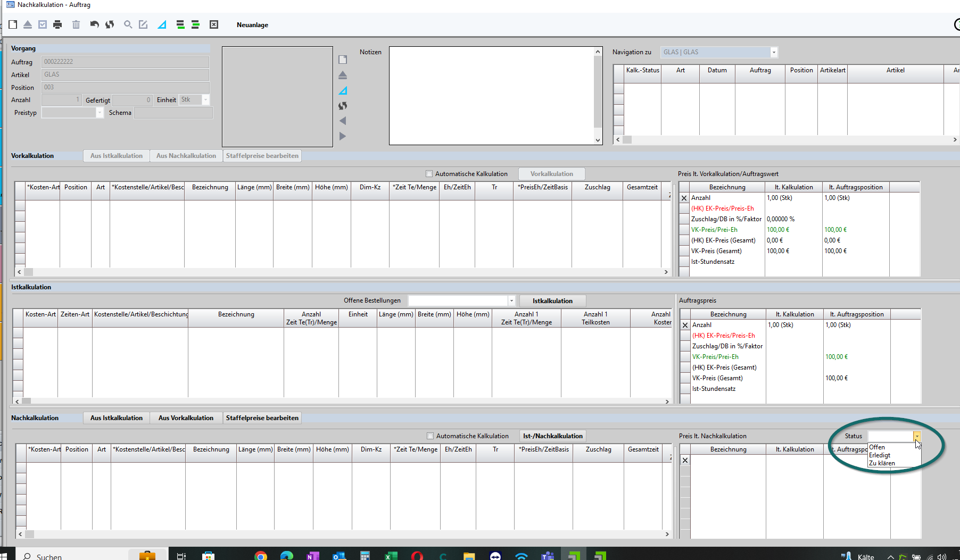Click the undo arrow icon
This screenshot has width=960, height=560.
[94, 24]
